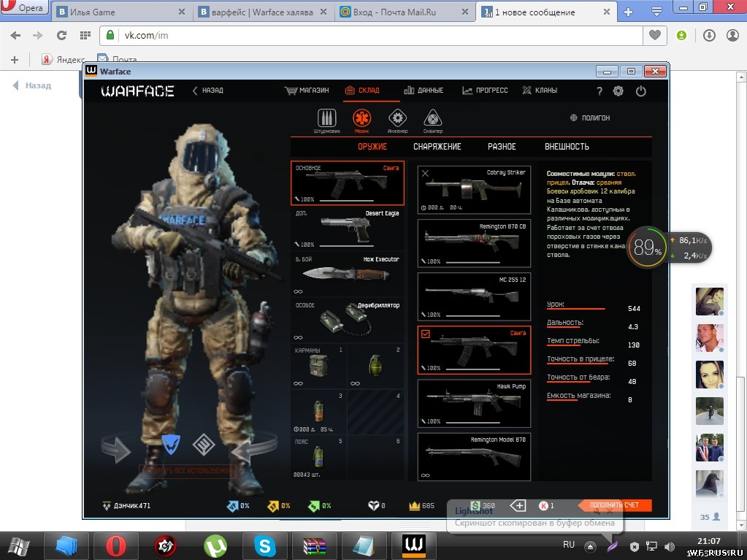The image size is (747, 560).
Task: Open the МАГАЗИН section
Action: tap(307, 91)
